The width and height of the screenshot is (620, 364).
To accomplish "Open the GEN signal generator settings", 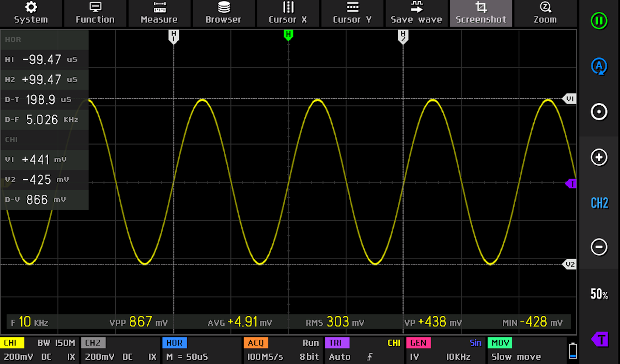I will click(445, 350).
